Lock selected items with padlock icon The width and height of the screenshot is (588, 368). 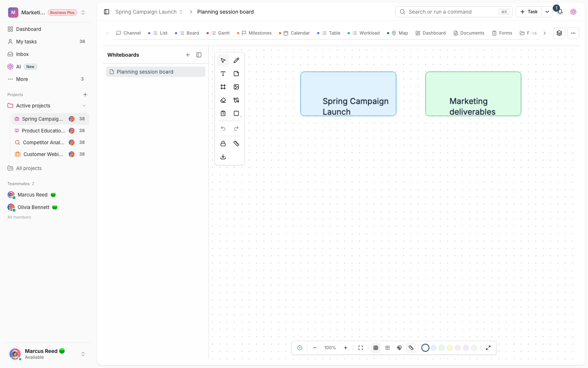click(223, 144)
